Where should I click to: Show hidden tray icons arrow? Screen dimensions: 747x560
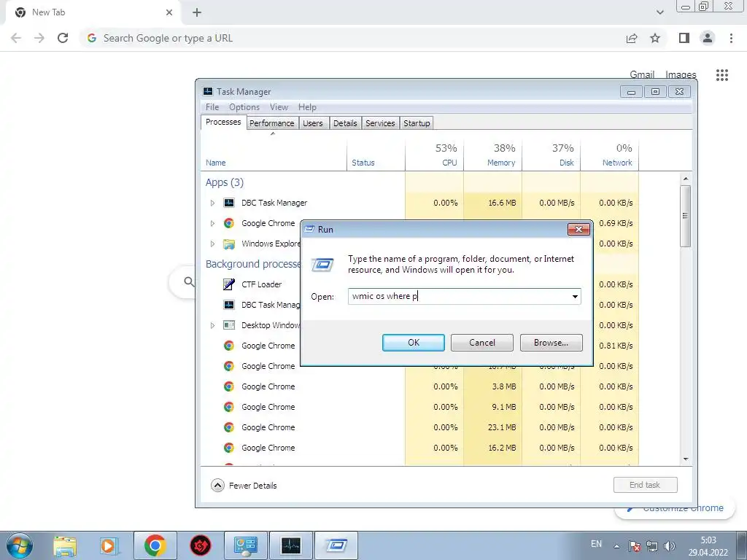tap(616, 545)
